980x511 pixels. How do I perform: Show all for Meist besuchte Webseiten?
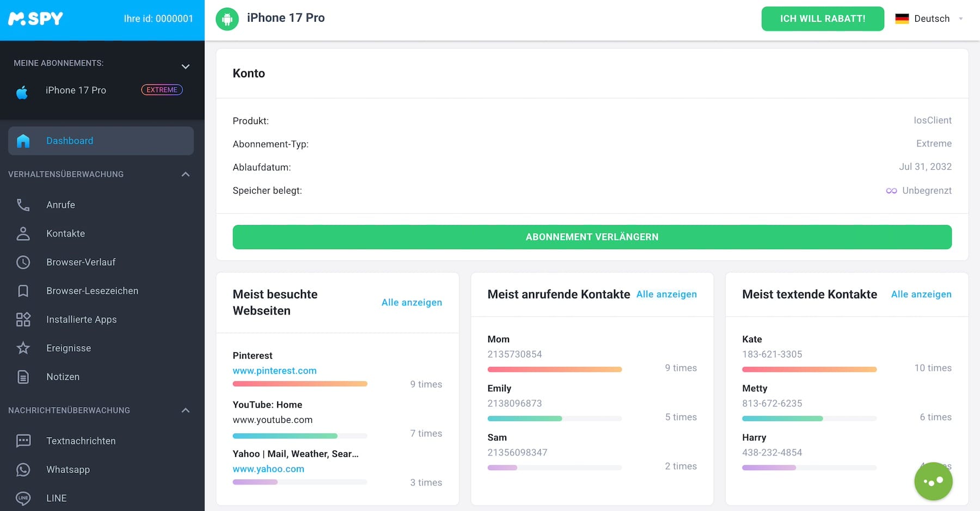pos(412,303)
